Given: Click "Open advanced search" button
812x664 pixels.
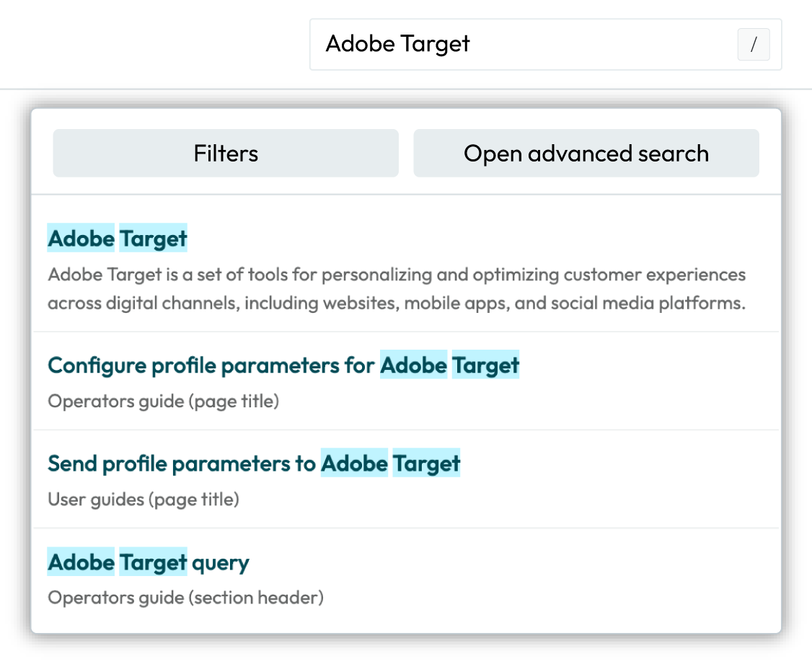Looking at the screenshot, I should [586, 154].
